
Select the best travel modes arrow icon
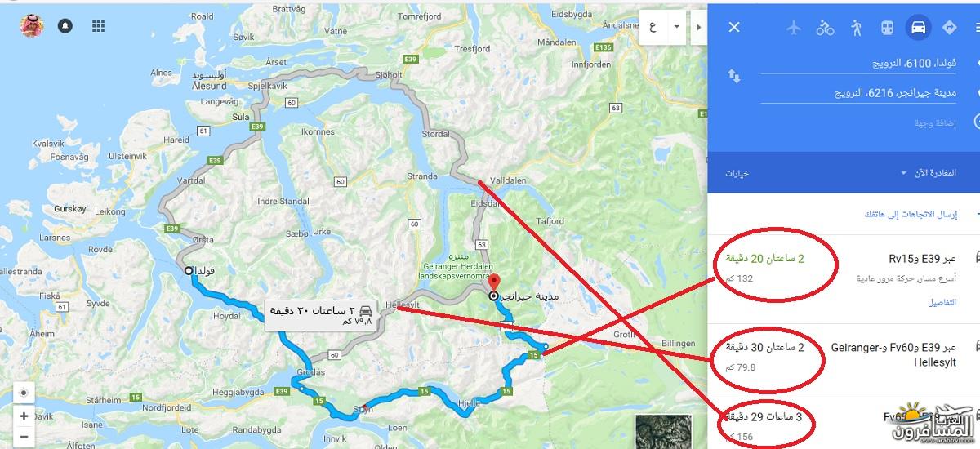pyautogui.click(x=949, y=28)
